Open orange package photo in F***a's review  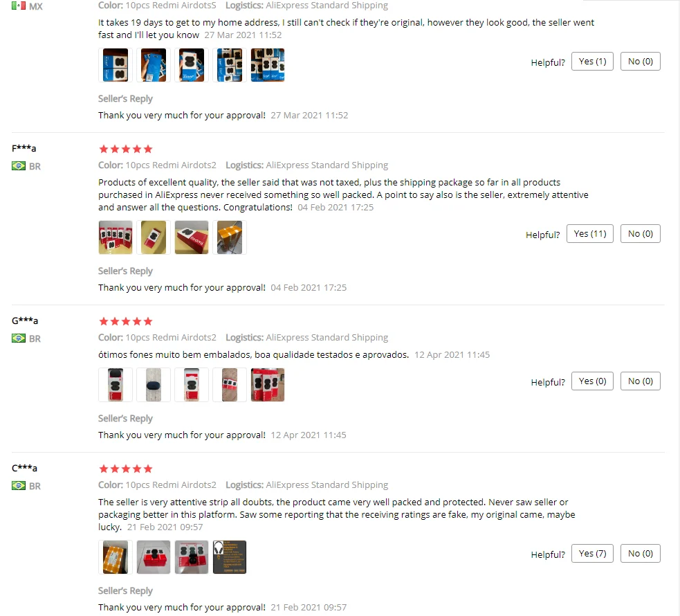click(x=230, y=237)
